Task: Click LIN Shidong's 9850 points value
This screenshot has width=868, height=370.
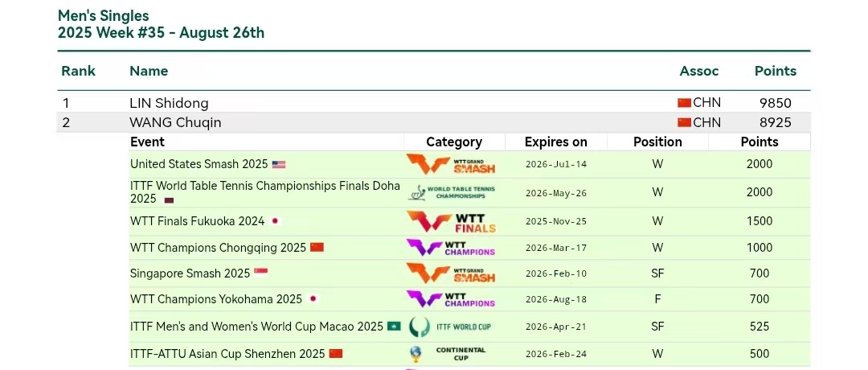Action: point(776,103)
